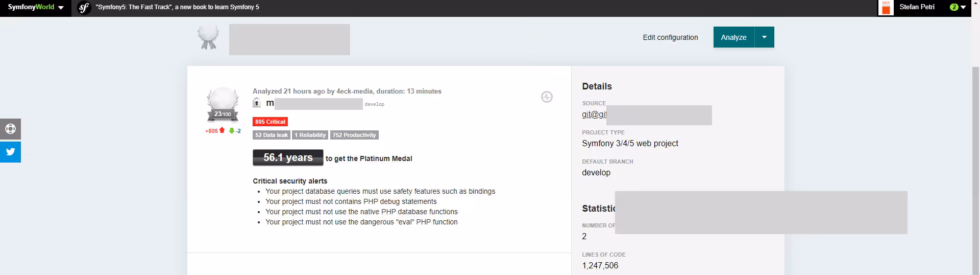
Task: Open the green notifications badge dropdown
Action: [x=958, y=8]
